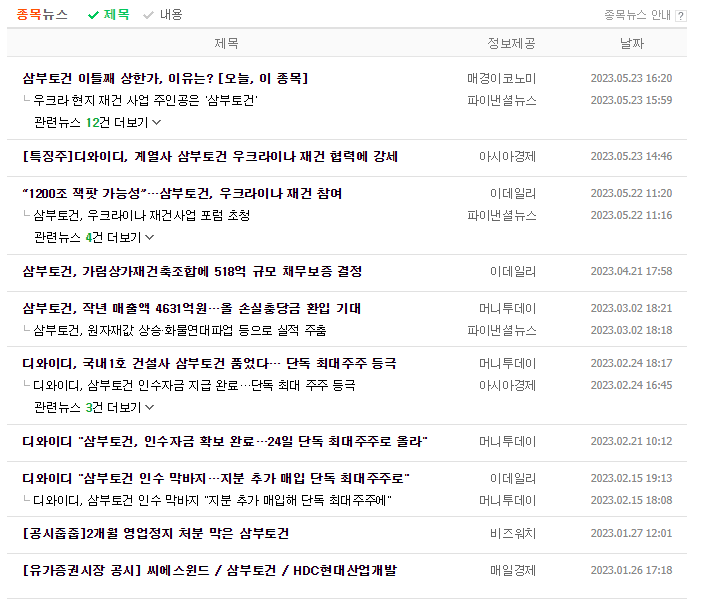This screenshot has width=702, height=605.
Task: Click the date 2023.02.15 19:13
Action: pyautogui.click(x=631, y=479)
